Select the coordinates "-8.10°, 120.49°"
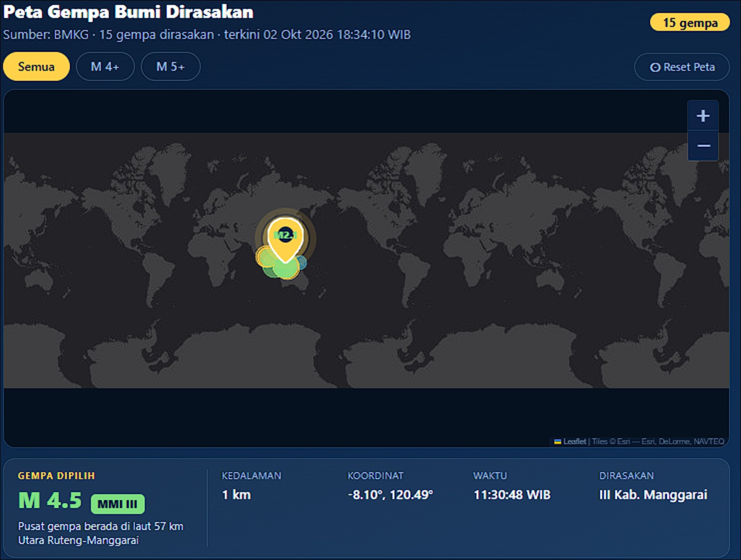Image resolution: width=741 pixels, height=560 pixels. [390, 495]
